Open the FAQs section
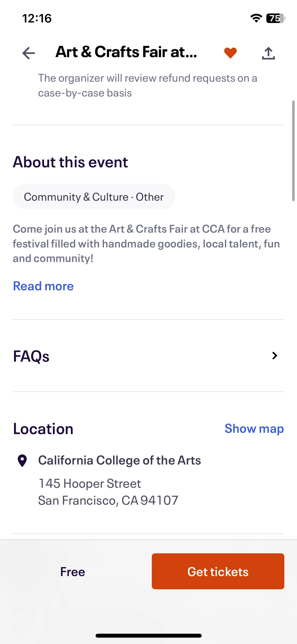This screenshot has width=297, height=644. (x=148, y=356)
